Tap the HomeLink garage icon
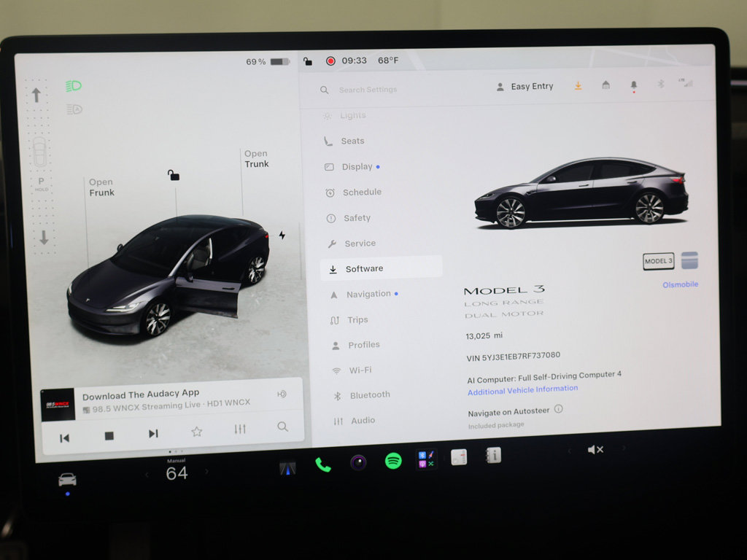 [x=605, y=85]
